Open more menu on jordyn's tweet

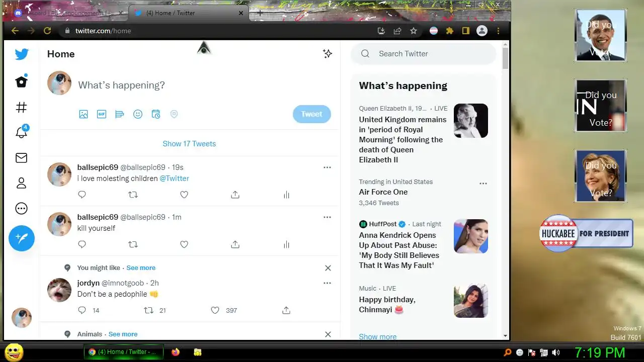click(327, 283)
